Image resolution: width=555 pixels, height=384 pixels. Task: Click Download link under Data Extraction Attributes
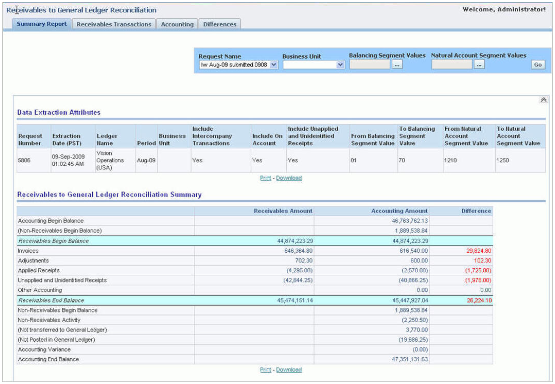tap(289, 178)
